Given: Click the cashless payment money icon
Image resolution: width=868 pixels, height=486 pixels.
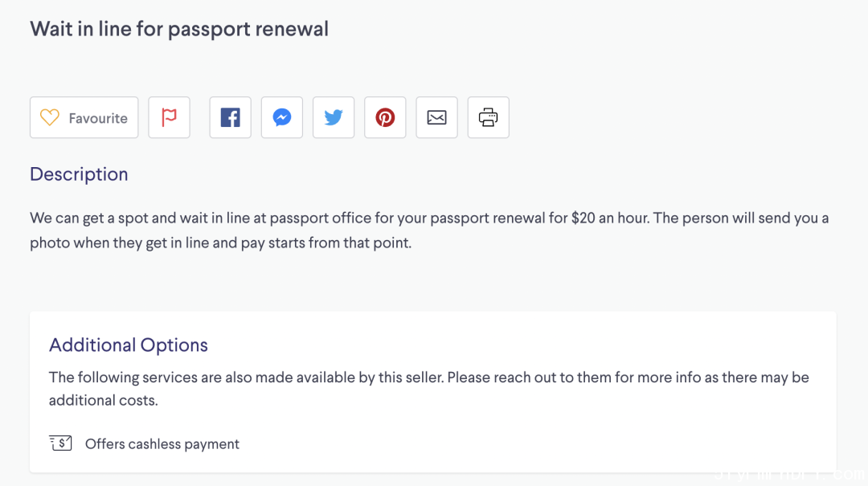Looking at the screenshot, I should point(60,443).
